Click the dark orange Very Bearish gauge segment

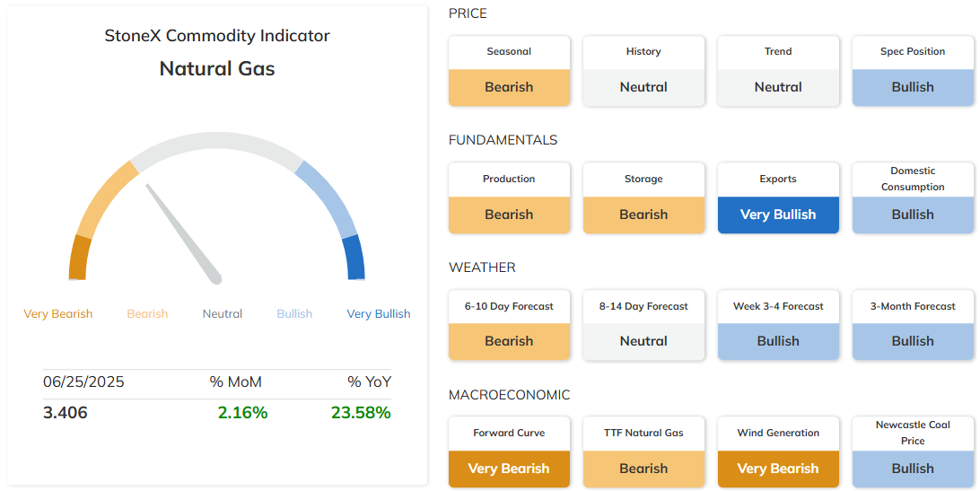pos(79,258)
